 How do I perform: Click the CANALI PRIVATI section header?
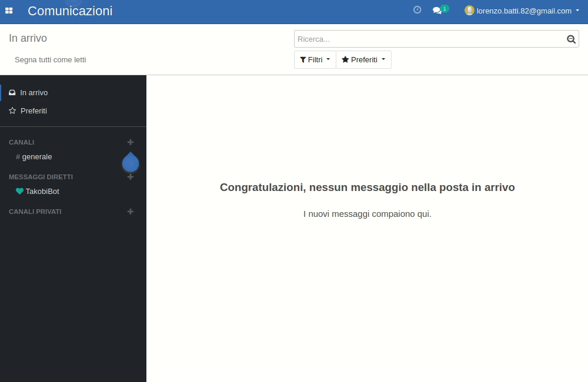[35, 212]
